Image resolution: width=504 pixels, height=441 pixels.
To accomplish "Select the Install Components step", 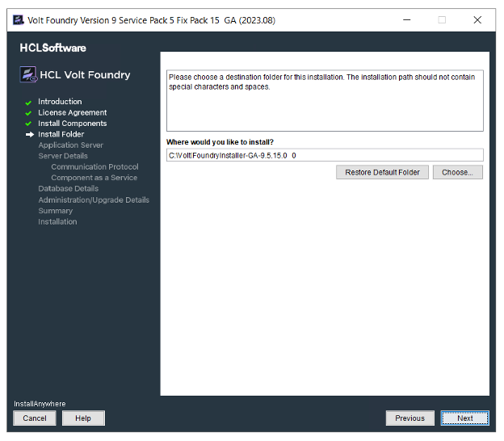I will [x=73, y=124].
